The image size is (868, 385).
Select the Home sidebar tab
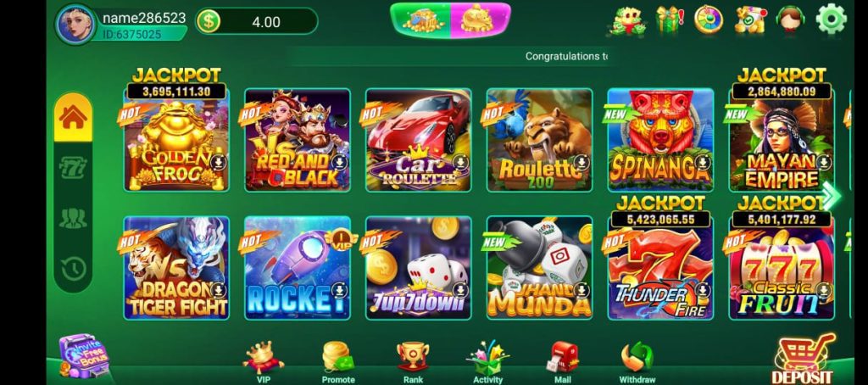[x=73, y=117]
